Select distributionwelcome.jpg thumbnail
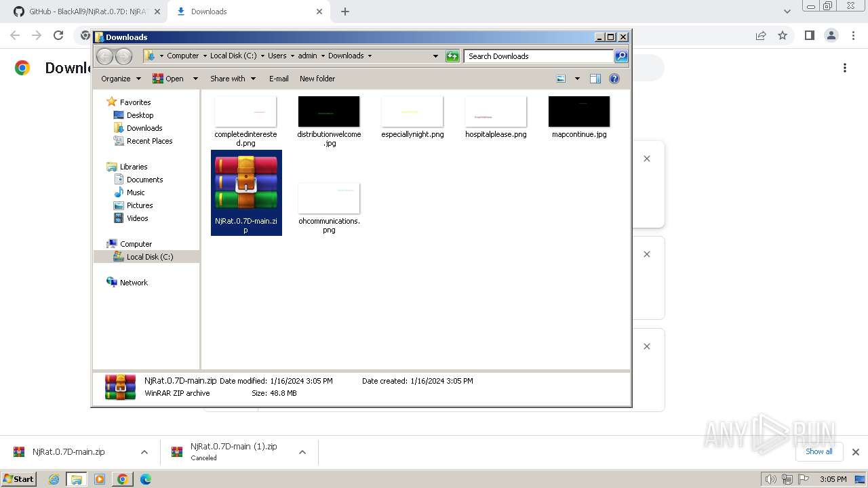Image resolution: width=868 pixels, height=488 pixels. click(329, 121)
